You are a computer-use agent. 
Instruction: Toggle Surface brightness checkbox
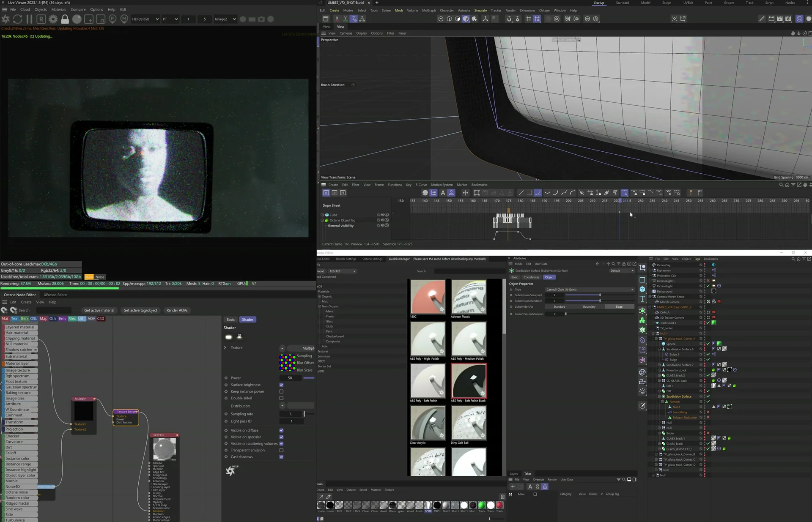point(281,385)
